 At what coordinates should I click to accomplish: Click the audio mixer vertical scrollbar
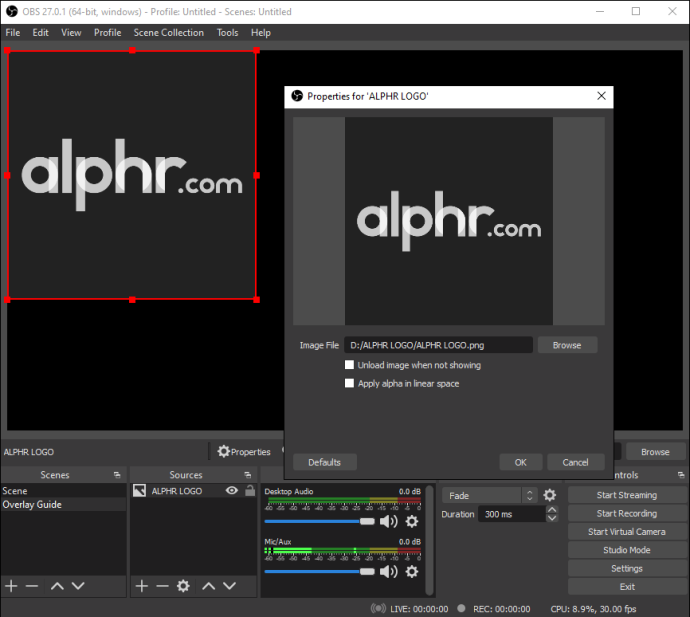(430, 540)
